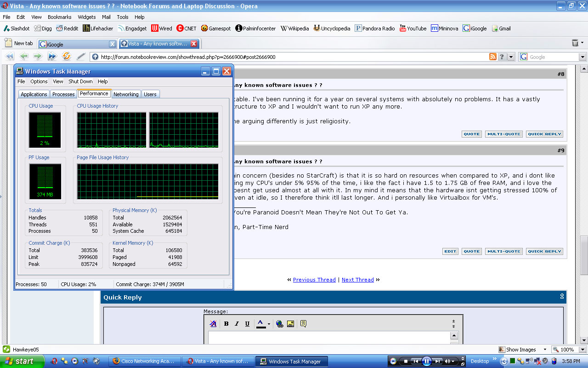Reload the current forum page
Screen dimensions: 588x368
67,57
